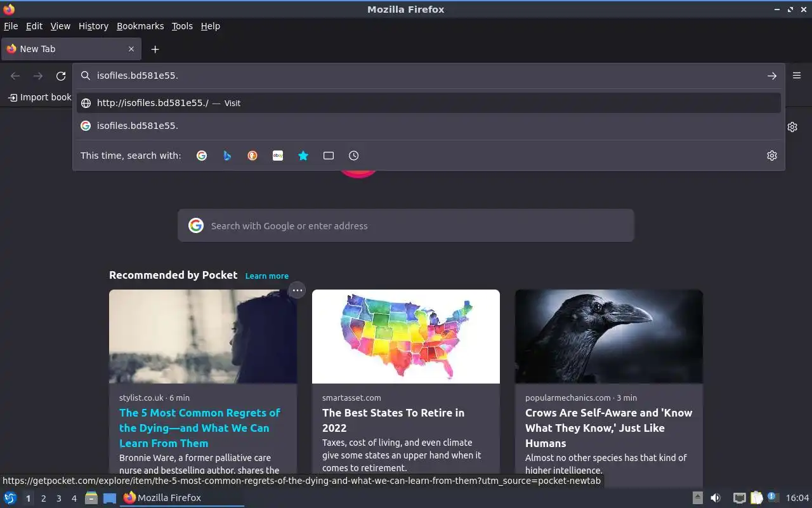Click the Go arrow in the address bar
The width and height of the screenshot is (812, 508).
(x=772, y=76)
